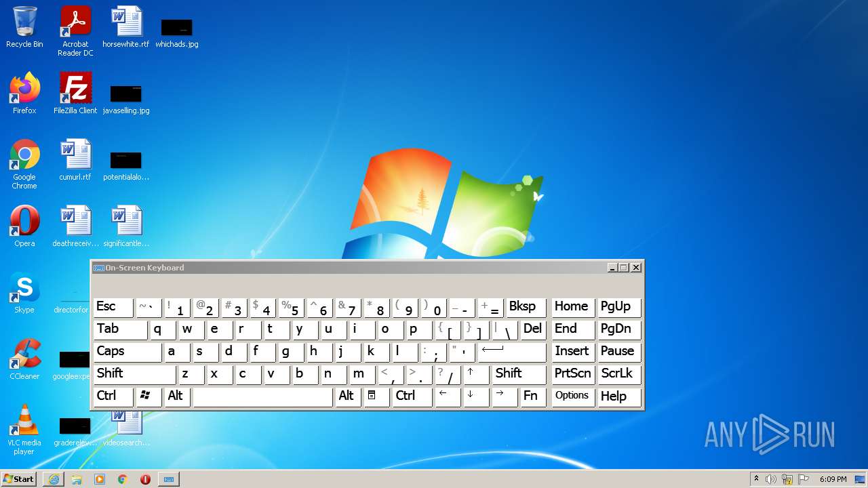
Task: Click the End key
Action: pyautogui.click(x=573, y=329)
